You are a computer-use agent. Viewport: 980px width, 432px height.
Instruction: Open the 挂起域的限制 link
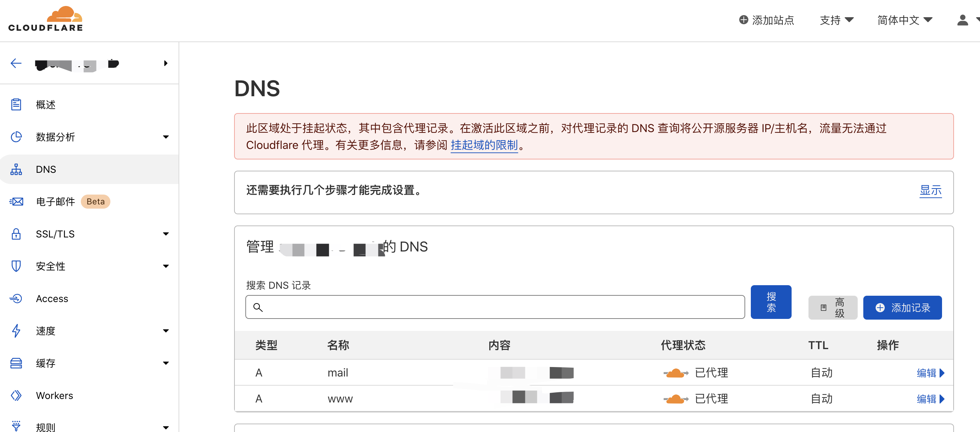pyautogui.click(x=484, y=145)
